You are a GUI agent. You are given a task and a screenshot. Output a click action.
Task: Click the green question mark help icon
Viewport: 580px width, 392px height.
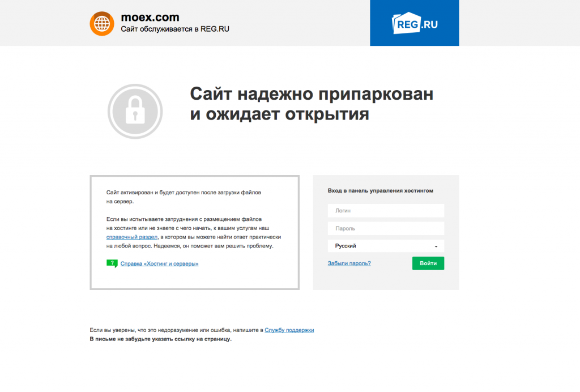point(112,263)
